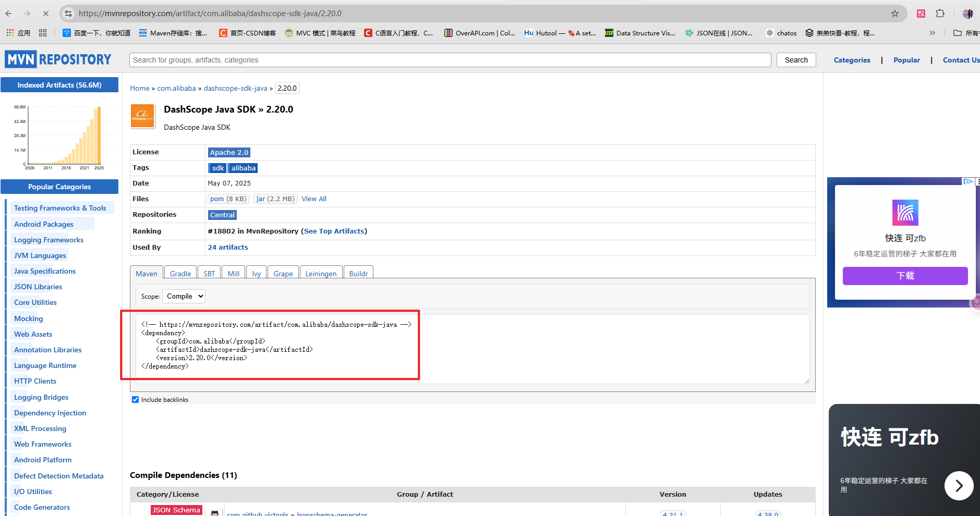Click the browser back arrow

[x=8, y=14]
